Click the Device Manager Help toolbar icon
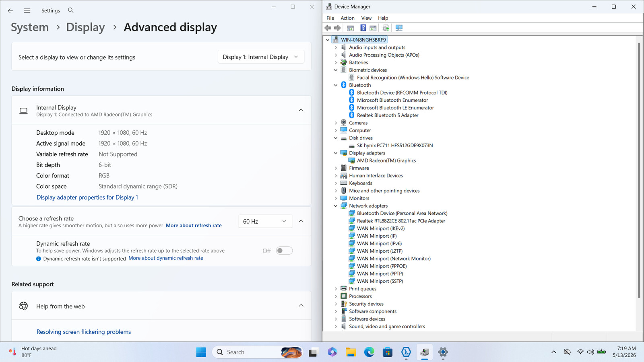Screen dimensions: 644x362 (363, 28)
